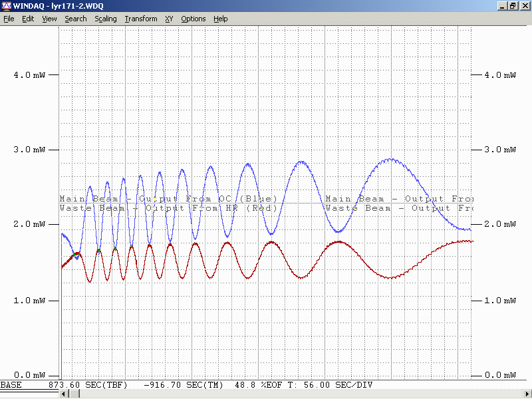Image resolution: width=532 pixels, height=399 pixels.
Task: Open the Transform menu
Action: [141, 19]
